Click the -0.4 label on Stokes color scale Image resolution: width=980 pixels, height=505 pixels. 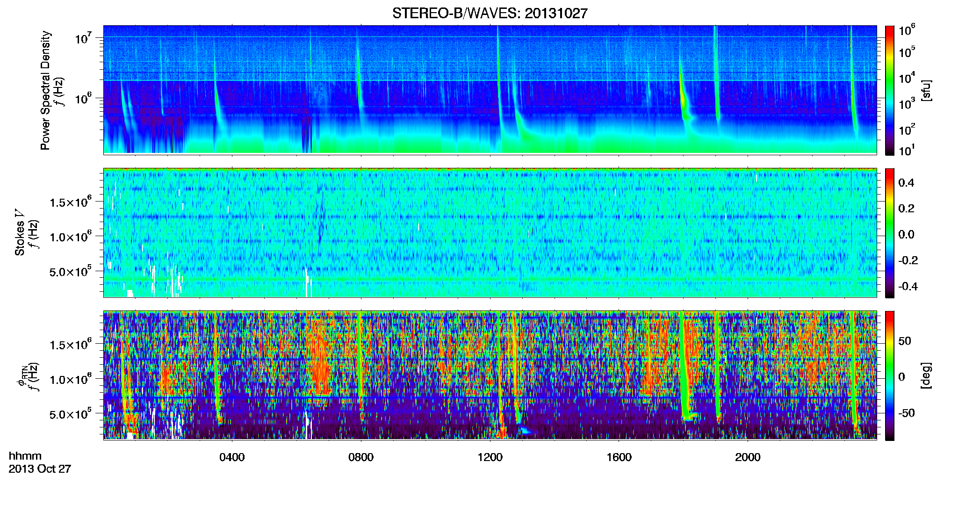pos(908,286)
